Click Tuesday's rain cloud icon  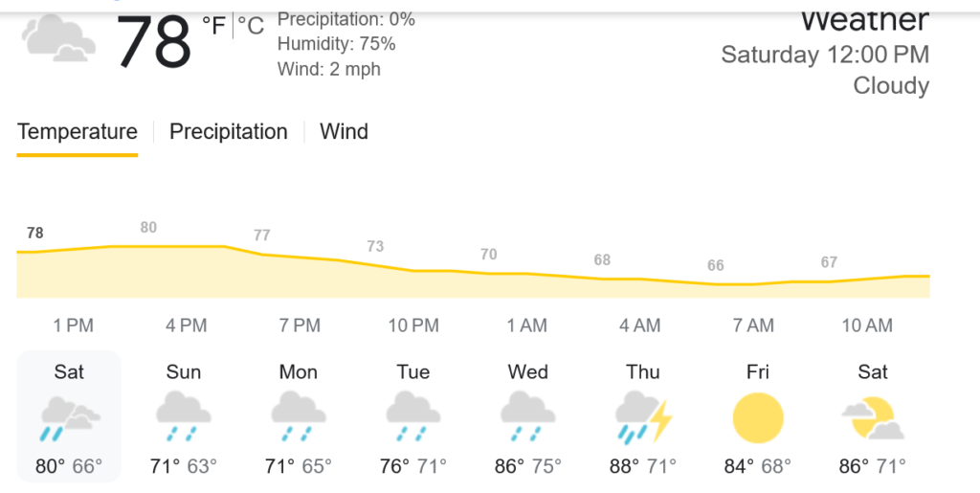point(413,418)
